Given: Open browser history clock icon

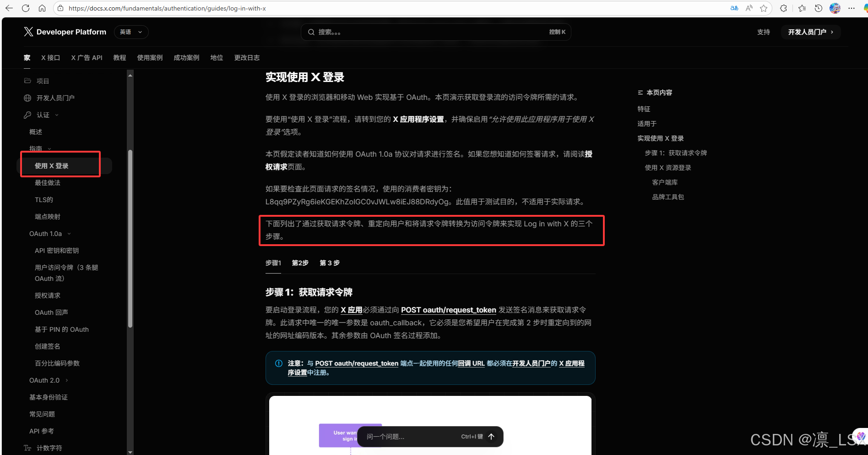Looking at the screenshot, I should pyautogui.click(x=819, y=8).
